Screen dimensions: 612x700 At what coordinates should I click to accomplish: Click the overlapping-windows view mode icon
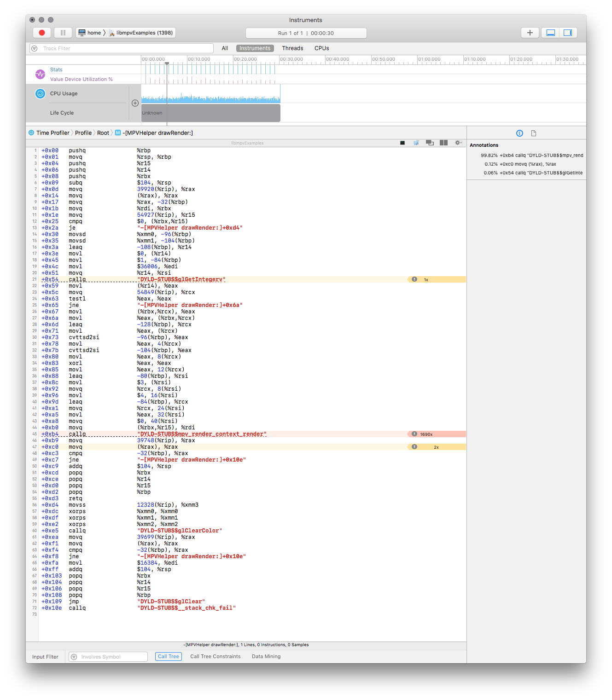point(430,143)
